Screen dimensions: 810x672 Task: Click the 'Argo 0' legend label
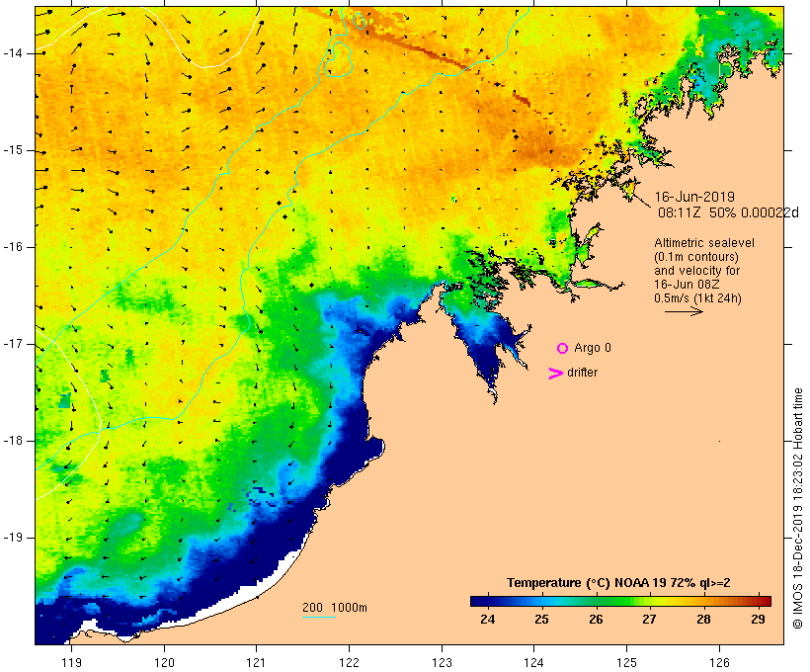[x=593, y=348]
